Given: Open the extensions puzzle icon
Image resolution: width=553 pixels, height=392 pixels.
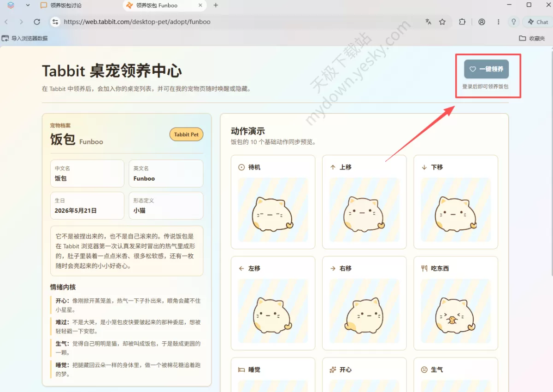Looking at the screenshot, I should tap(462, 22).
